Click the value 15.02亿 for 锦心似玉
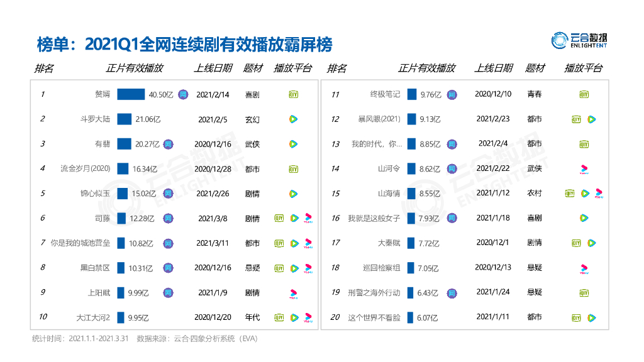The image size is (644, 362). point(144,194)
